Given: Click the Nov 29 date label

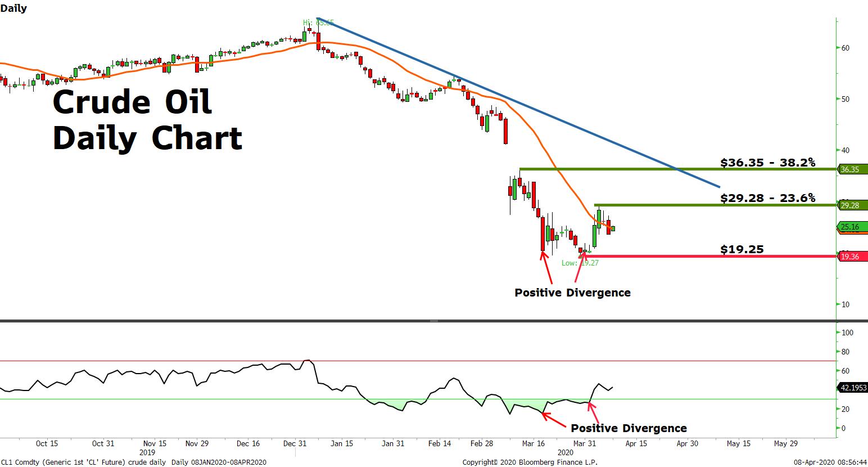Looking at the screenshot, I should [196, 443].
